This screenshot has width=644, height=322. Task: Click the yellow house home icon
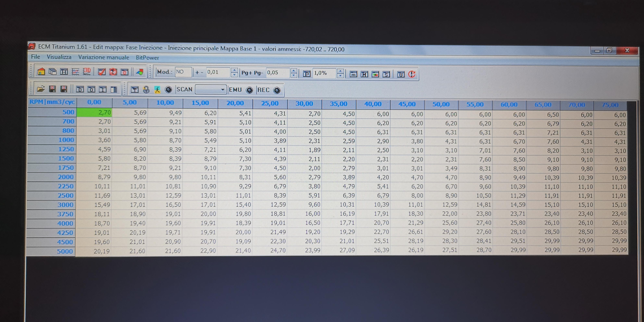(x=41, y=72)
